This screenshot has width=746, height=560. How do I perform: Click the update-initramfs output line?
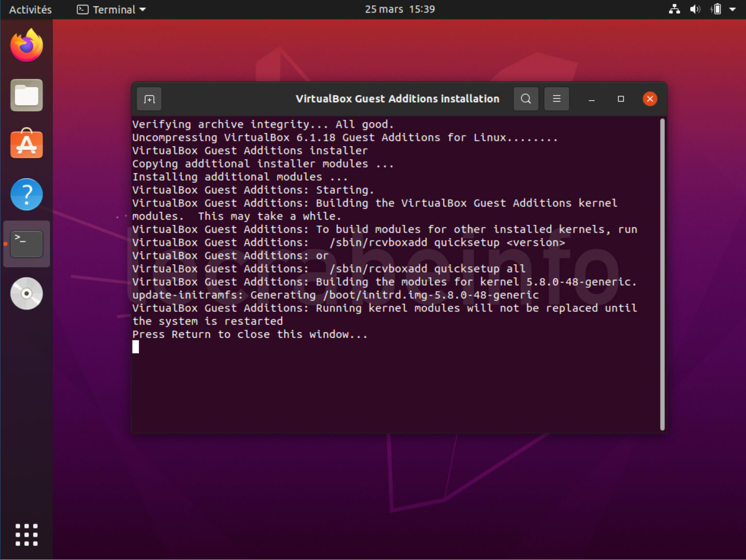[335, 295]
